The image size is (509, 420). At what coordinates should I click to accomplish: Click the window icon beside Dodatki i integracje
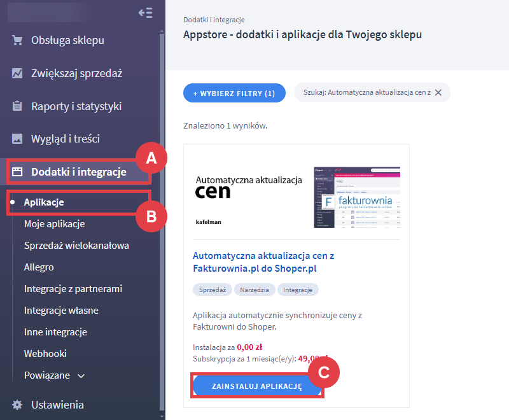pos(17,172)
